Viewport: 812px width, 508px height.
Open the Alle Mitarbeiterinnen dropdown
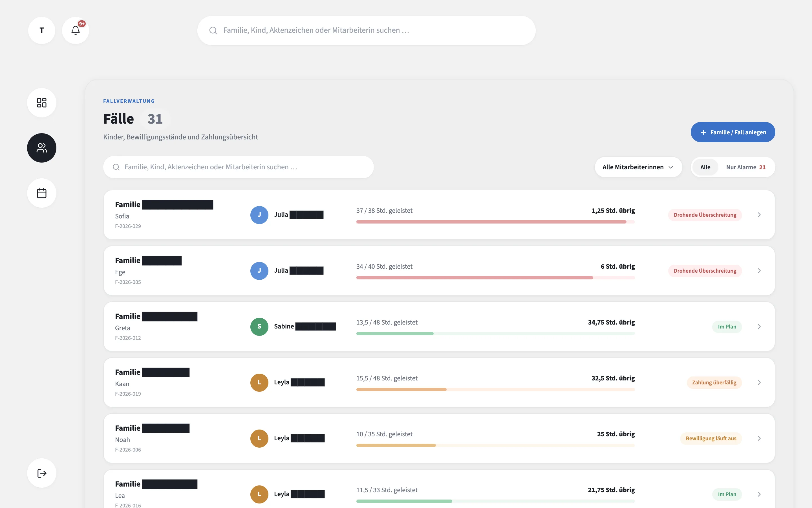[x=638, y=167]
